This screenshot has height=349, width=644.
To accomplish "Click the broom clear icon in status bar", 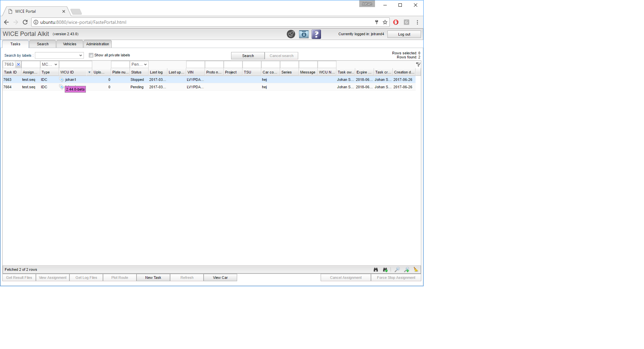I will point(416,269).
